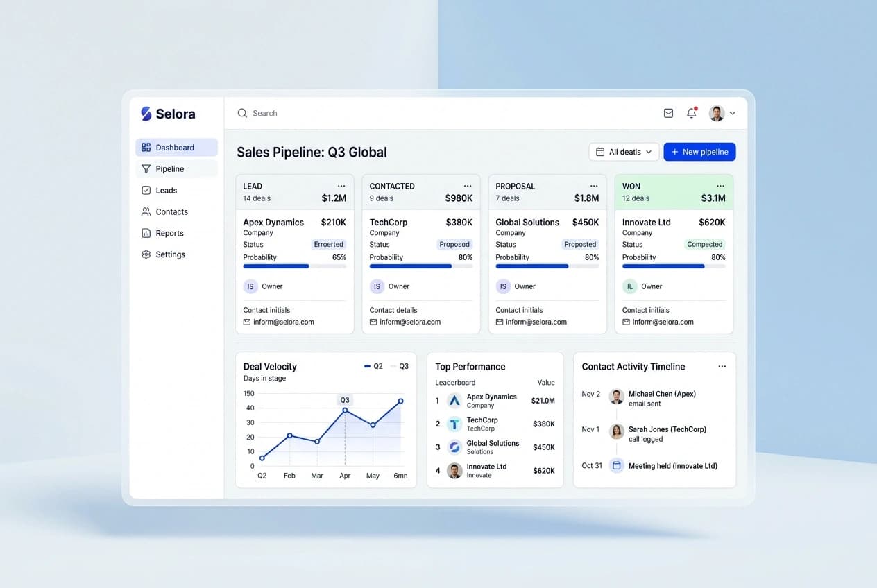Click the Global Solutions leaderboard logo
The width and height of the screenshot is (877, 588).
coord(454,447)
